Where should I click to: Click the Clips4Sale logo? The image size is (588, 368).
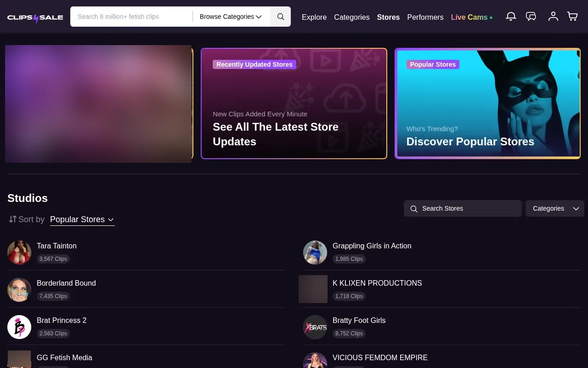[x=35, y=17]
